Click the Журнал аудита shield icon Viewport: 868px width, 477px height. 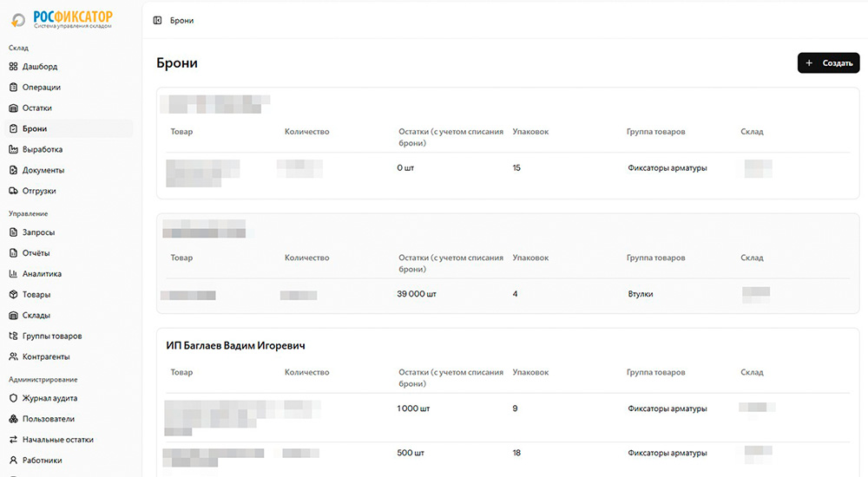coord(13,398)
